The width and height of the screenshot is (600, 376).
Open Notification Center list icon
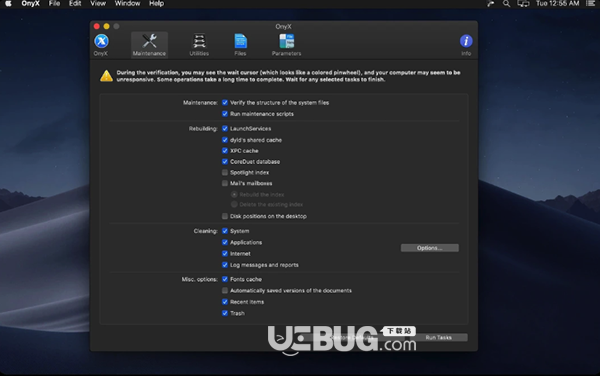(590, 4)
